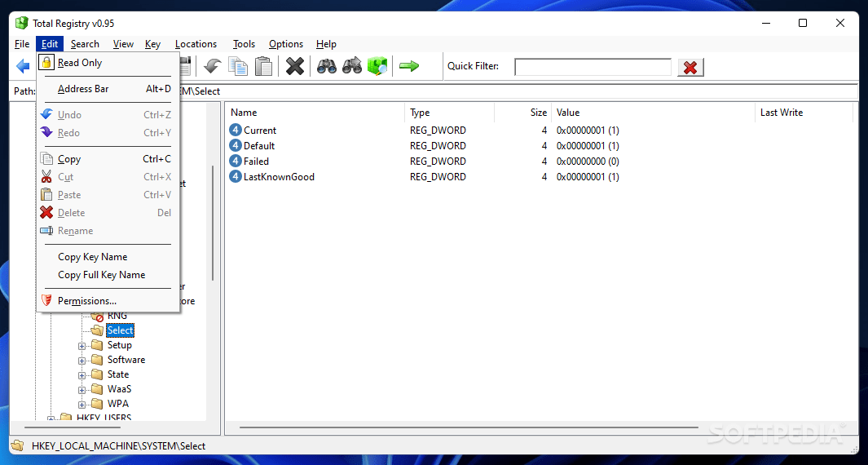Choose Copy Full Key Name menu entry
Viewport: 868px width, 465px height.
pyautogui.click(x=108, y=275)
